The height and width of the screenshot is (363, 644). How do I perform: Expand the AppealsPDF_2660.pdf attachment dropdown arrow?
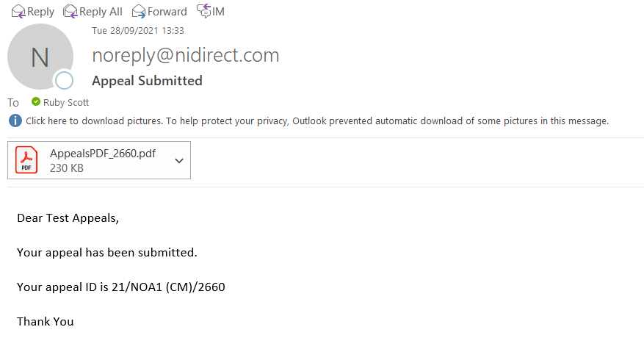[179, 161]
